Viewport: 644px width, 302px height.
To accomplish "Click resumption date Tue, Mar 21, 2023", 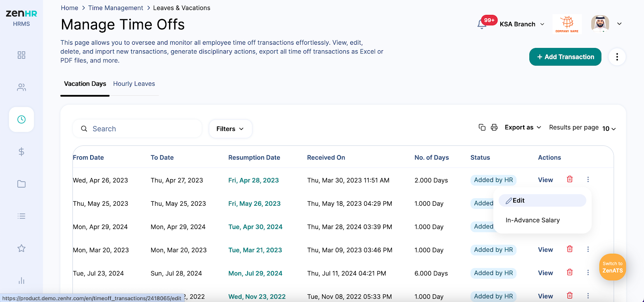I will point(255,250).
